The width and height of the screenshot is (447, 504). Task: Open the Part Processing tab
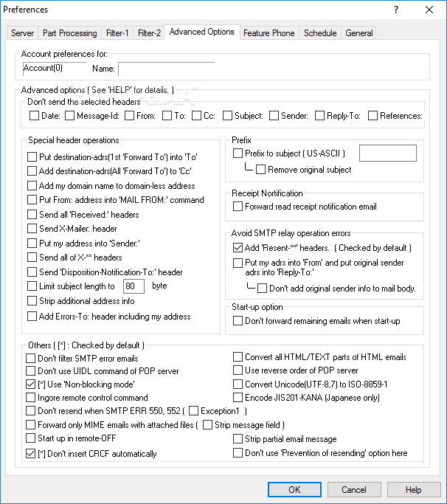tap(70, 33)
